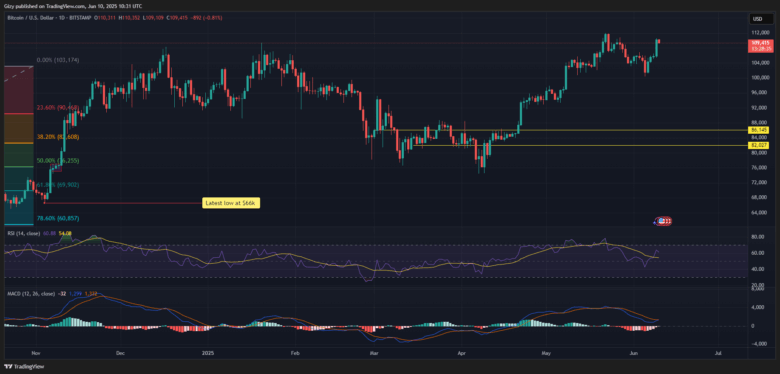Select the yellow 82,027 price level label

[759, 145]
